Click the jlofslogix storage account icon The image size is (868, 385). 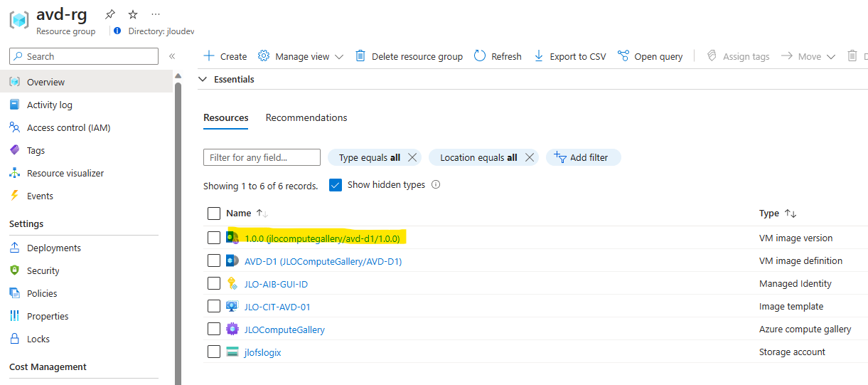pyautogui.click(x=232, y=352)
